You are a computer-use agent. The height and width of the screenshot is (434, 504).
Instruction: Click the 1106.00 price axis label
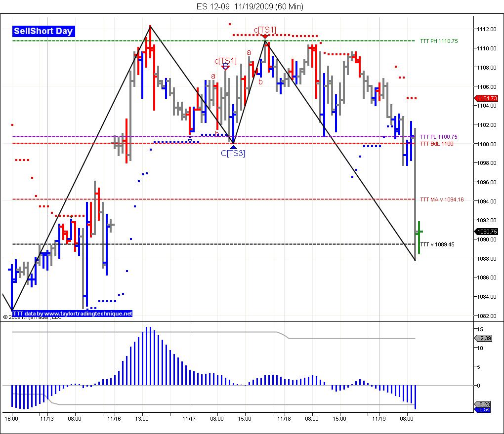(486, 87)
